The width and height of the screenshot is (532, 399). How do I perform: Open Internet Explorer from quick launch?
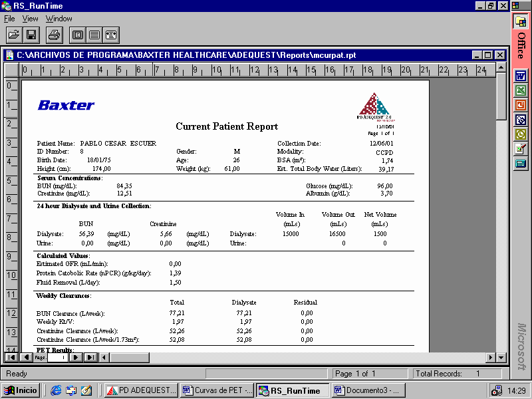(x=56, y=390)
